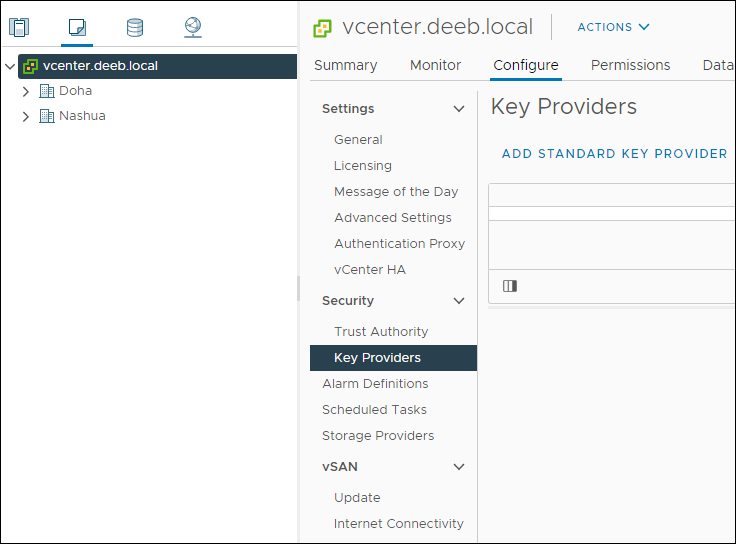Expand the Doha datacenter node
Screen dimensions: 736x544
coord(26,91)
